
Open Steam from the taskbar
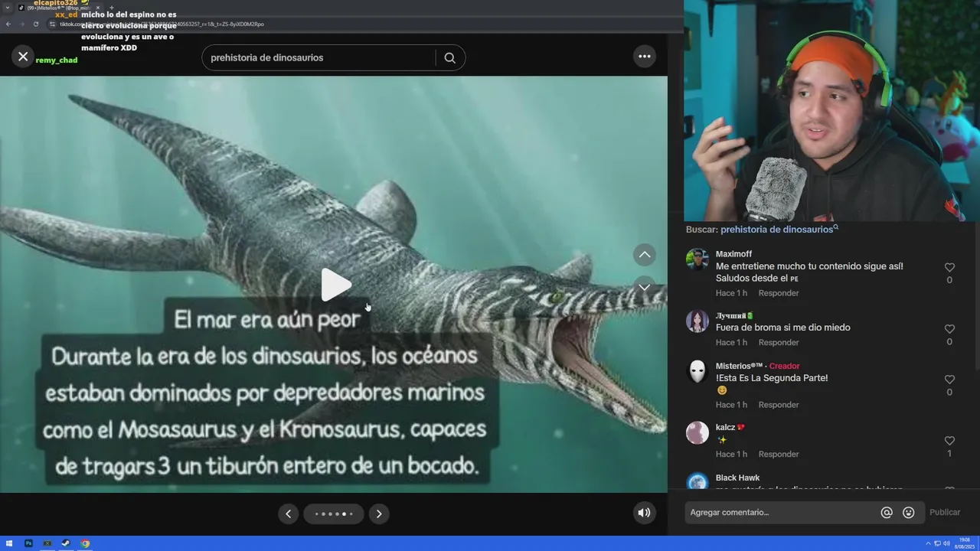coord(66,543)
